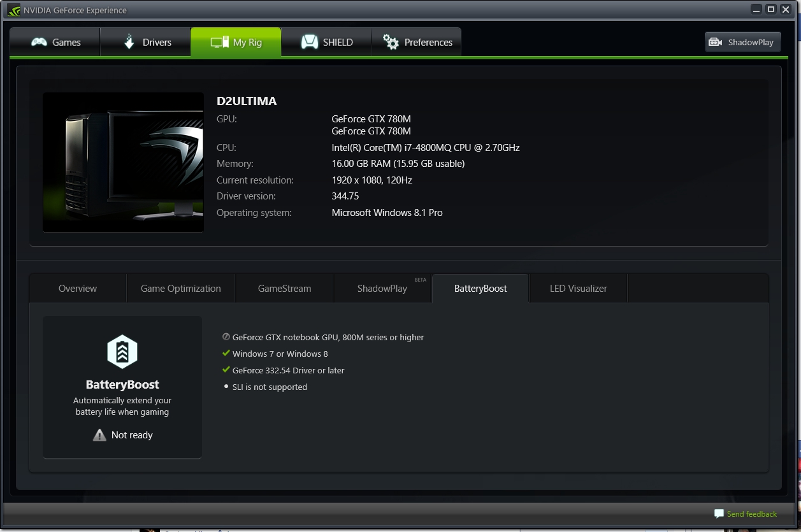Click the green checkmark beside GeForce 332.54 Driver
This screenshot has width=801, height=532.
click(x=226, y=370)
